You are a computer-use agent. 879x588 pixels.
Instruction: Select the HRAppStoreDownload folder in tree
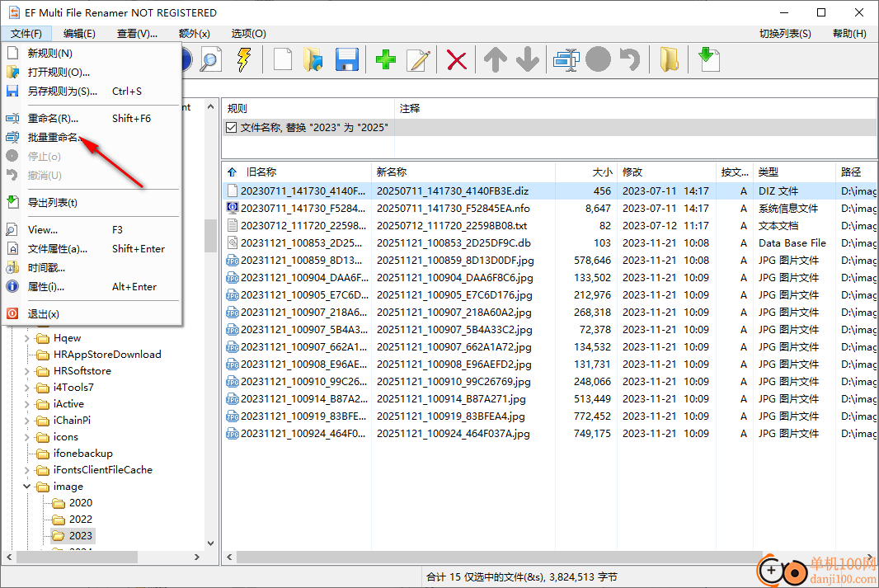[x=107, y=355]
